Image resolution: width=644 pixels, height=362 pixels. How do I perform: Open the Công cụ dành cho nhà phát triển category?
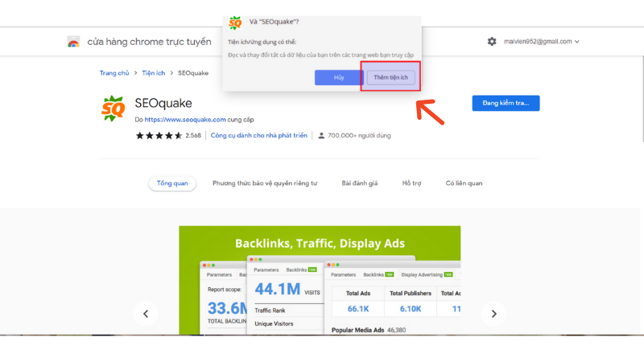pos(258,135)
